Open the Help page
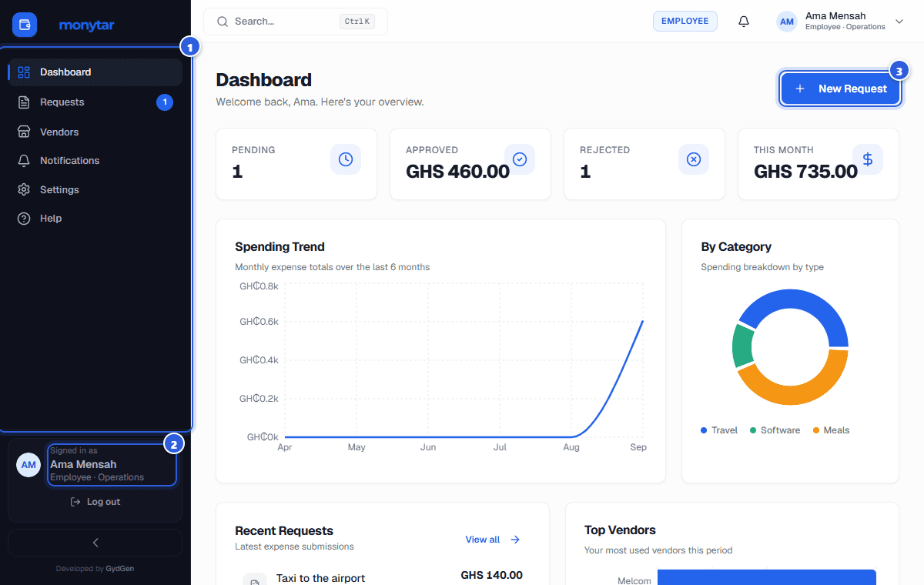This screenshot has width=924, height=585. pos(95,219)
